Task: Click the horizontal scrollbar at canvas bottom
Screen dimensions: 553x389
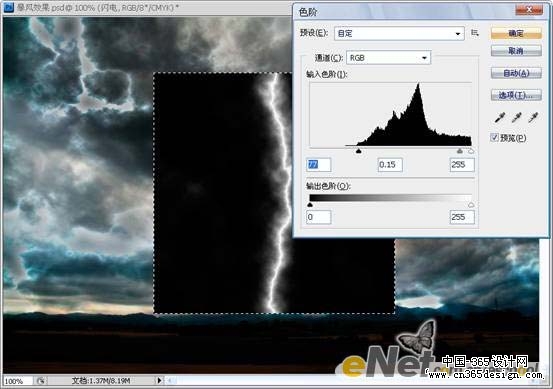Action: click(x=353, y=381)
